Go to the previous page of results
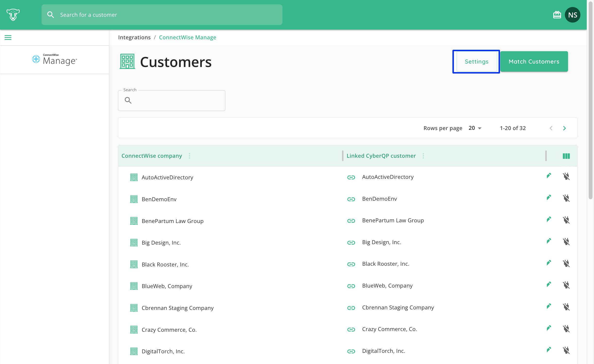The image size is (594, 364). tap(551, 128)
